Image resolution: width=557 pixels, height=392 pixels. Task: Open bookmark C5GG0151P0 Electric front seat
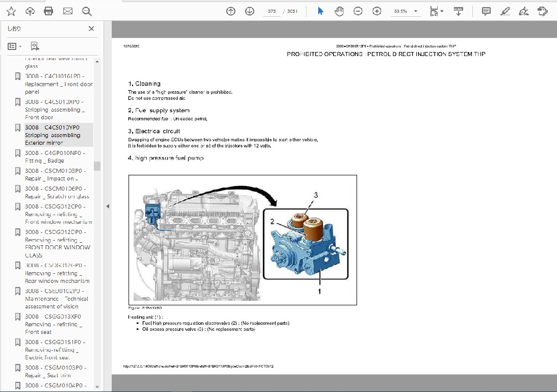click(x=55, y=350)
